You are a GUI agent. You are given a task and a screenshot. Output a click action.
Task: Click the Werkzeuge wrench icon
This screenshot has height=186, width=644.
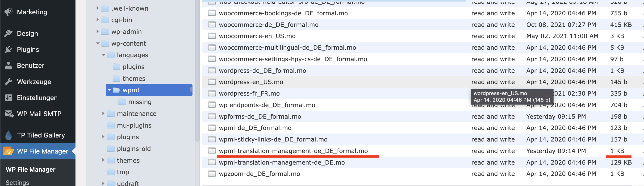8,82
